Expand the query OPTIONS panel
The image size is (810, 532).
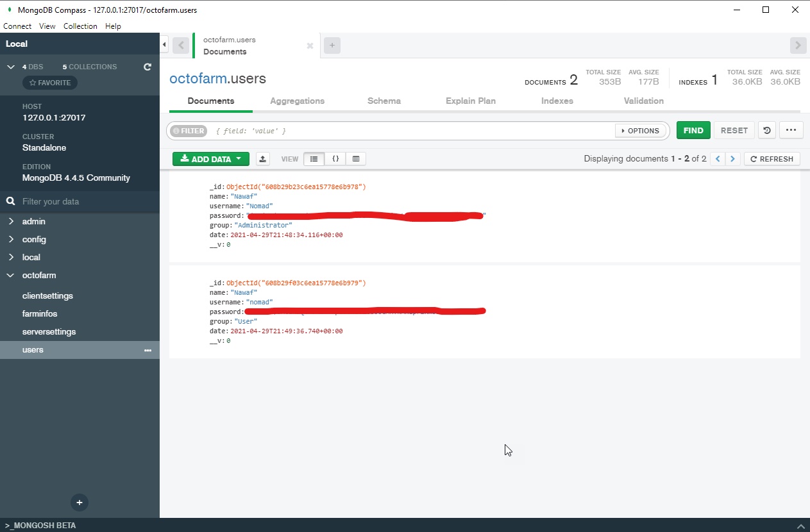tap(640, 130)
